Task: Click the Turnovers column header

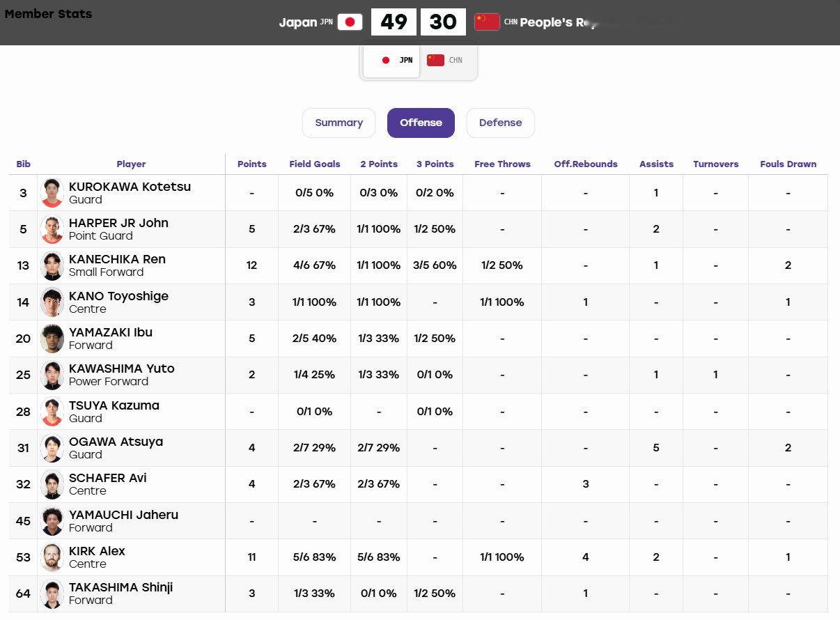Action: [715, 164]
